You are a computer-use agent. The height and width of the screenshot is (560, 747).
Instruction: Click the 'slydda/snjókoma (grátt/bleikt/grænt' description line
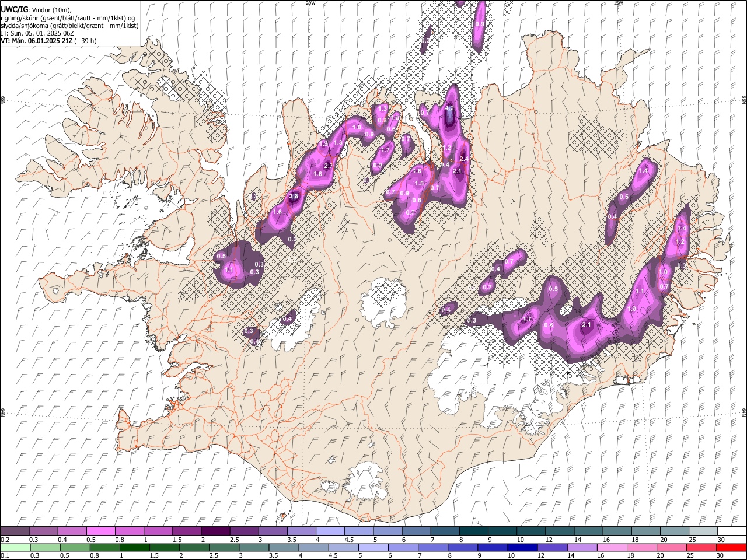point(69,26)
